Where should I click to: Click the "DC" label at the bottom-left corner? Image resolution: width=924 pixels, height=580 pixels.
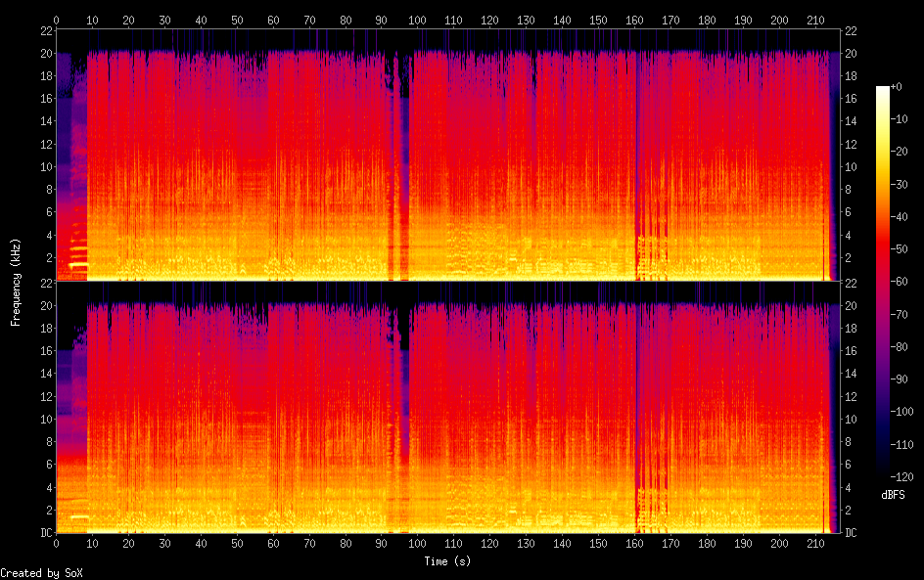(x=46, y=533)
